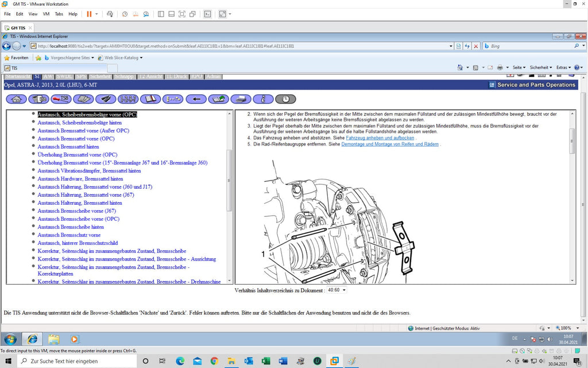Expand the Verhältnis 40:60 ratio dropdown

pyautogui.click(x=336, y=290)
